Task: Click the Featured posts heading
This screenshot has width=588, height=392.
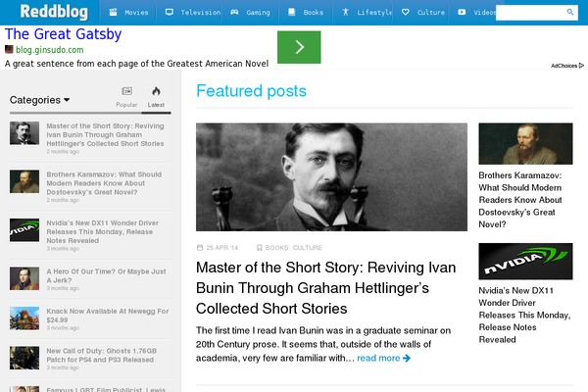Action: pyautogui.click(x=251, y=91)
